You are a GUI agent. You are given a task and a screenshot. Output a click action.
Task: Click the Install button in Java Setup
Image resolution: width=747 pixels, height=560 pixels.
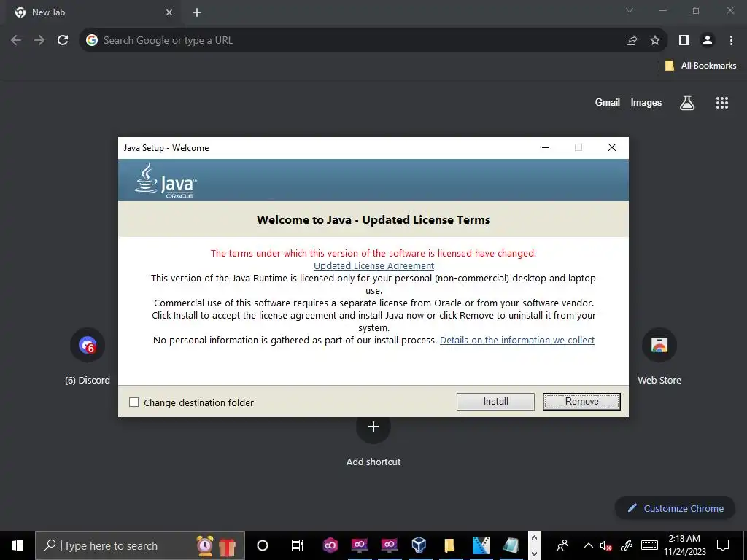pyautogui.click(x=495, y=402)
